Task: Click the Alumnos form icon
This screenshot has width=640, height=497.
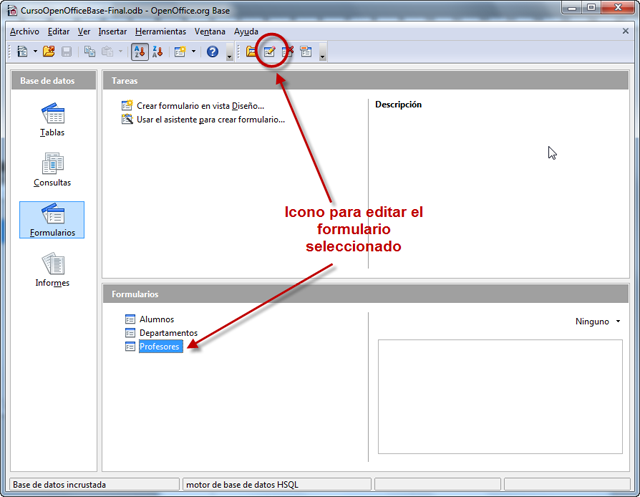Action: point(130,319)
